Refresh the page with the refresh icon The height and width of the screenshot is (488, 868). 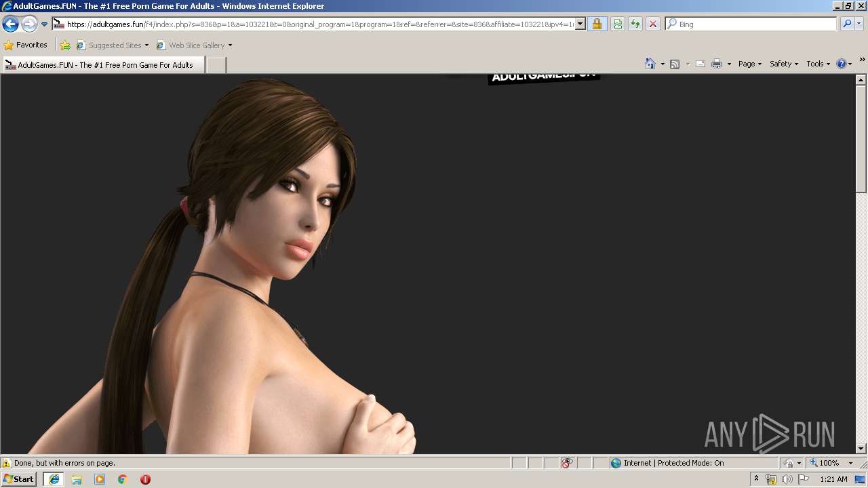pyautogui.click(x=635, y=24)
